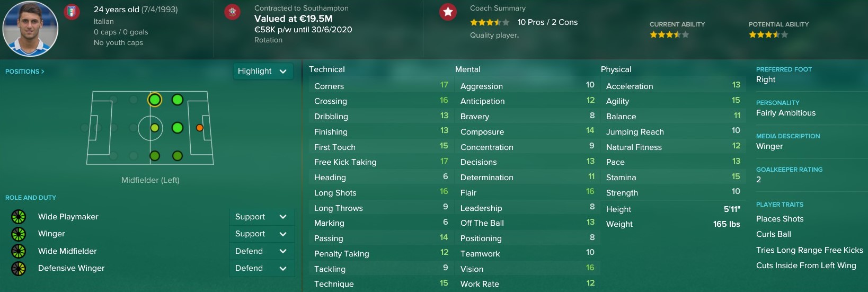
Task: Click the current ability star rating
Action: pyautogui.click(x=669, y=34)
